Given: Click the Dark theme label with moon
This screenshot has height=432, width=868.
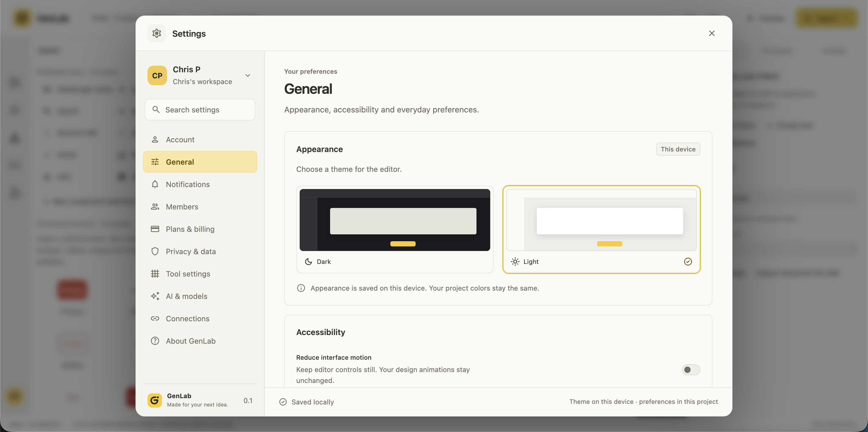Looking at the screenshot, I should pos(318,262).
